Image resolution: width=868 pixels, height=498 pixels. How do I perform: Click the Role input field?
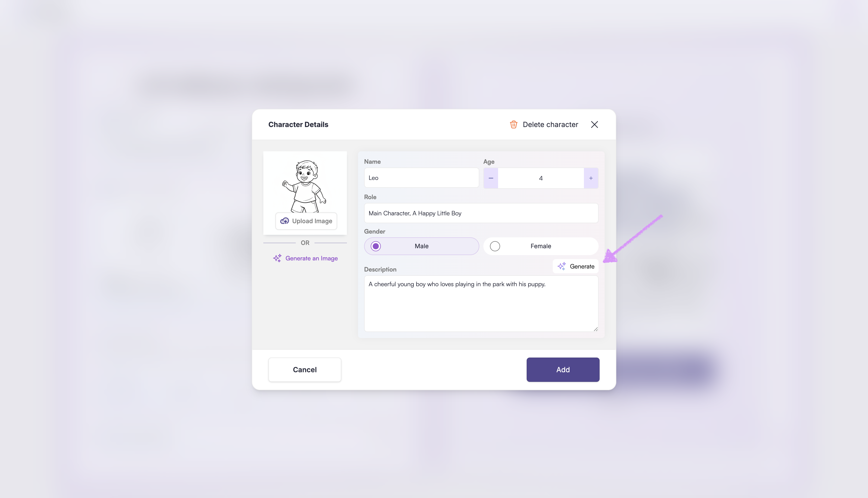tap(481, 213)
